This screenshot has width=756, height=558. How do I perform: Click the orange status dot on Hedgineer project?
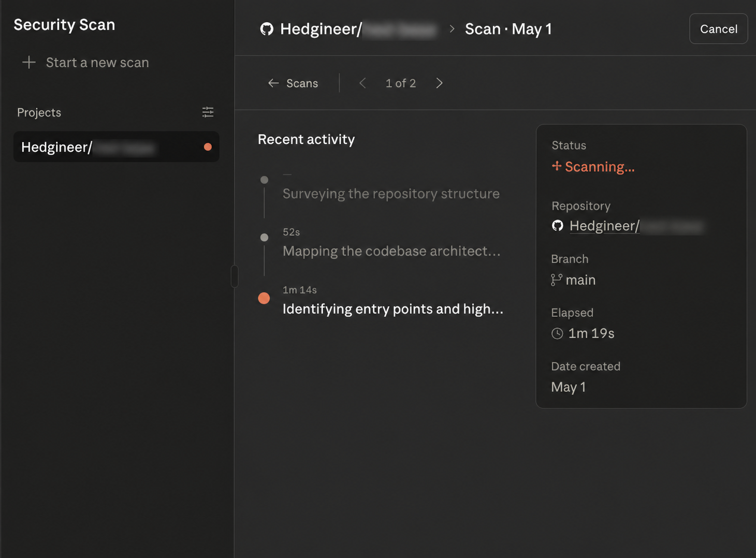tap(208, 147)
